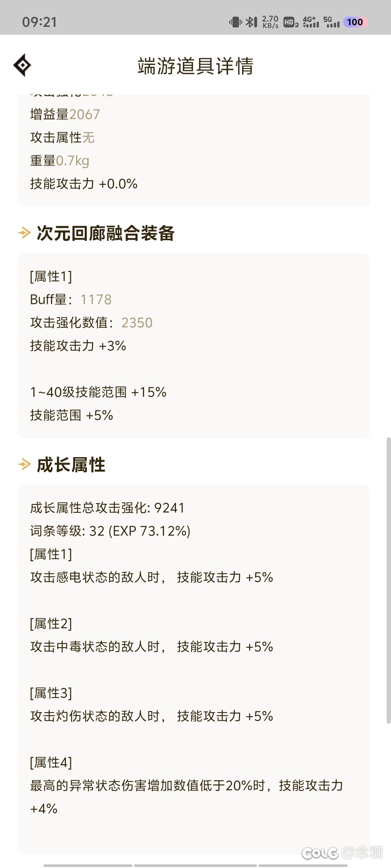Tap the status bar clock 09:21
Viewport: 391px width, 868px height.
[39, 22]
